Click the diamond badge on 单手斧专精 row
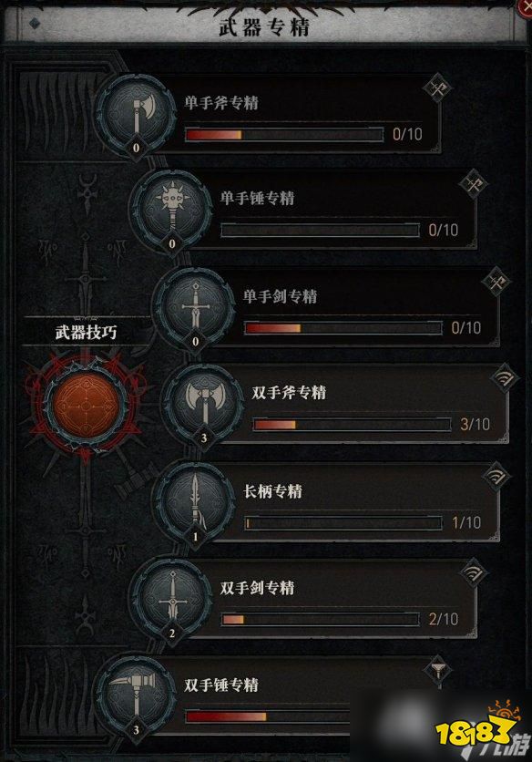This screenshot has width=532, height=762. point(437,88)
